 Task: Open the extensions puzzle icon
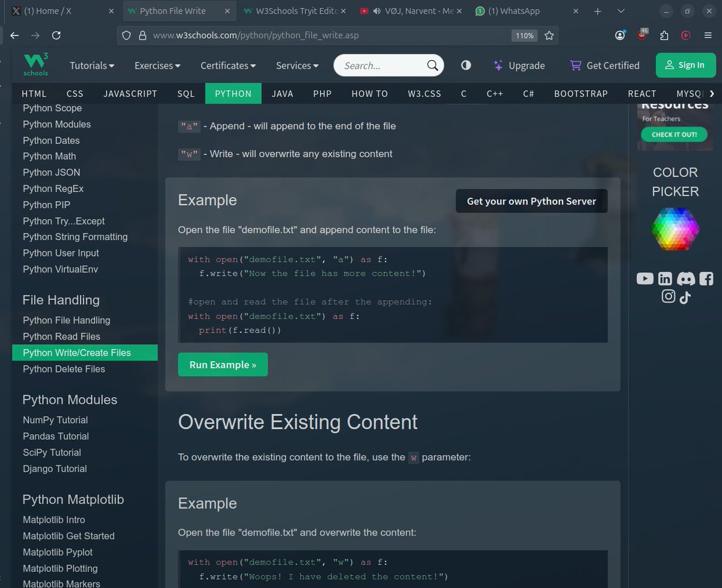pyautogui.click(x=664, y=36)
